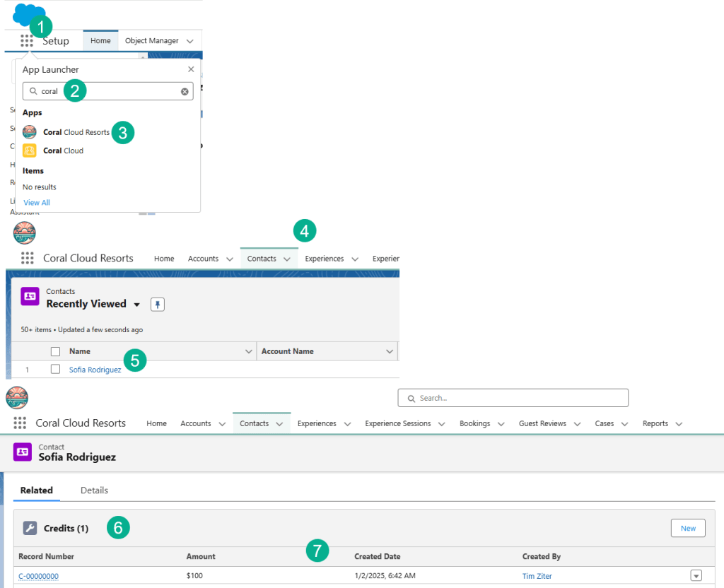Clear the coral search text
Image resolution: width=724 pixels, height=588 pixels.
click(x=185, y=91)
